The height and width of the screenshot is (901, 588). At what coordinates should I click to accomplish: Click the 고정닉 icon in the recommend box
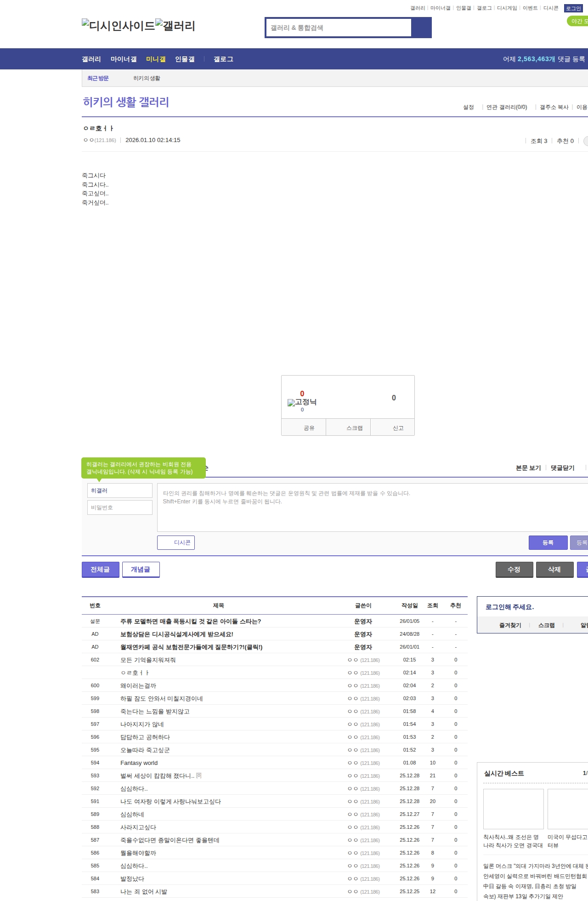pyautogui.click(x=302, y=402)
